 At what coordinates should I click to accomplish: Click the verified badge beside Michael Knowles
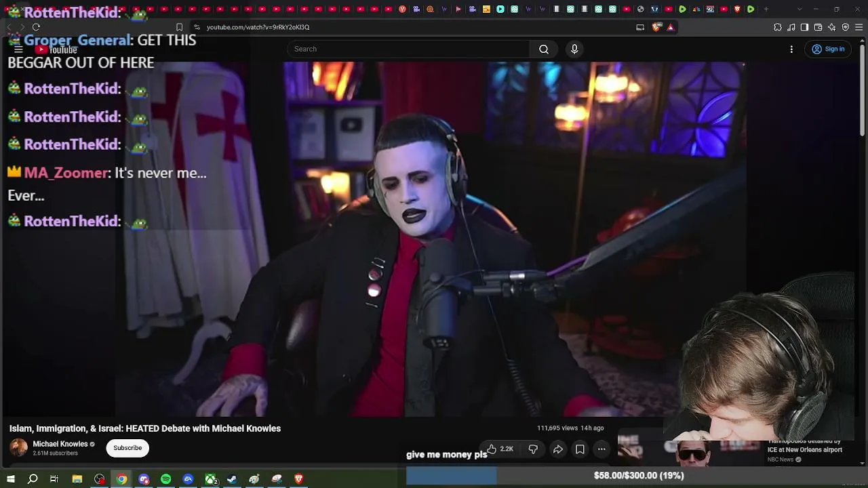[92, 445]
